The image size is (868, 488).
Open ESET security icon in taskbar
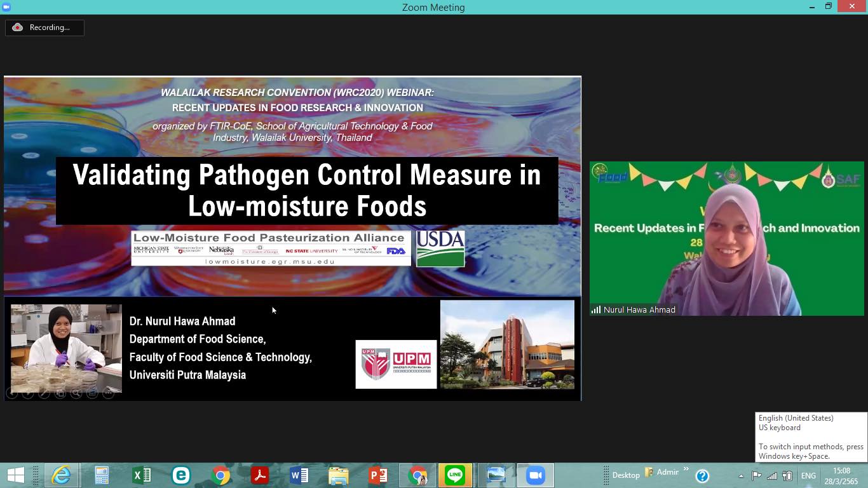tap(181, 475)
